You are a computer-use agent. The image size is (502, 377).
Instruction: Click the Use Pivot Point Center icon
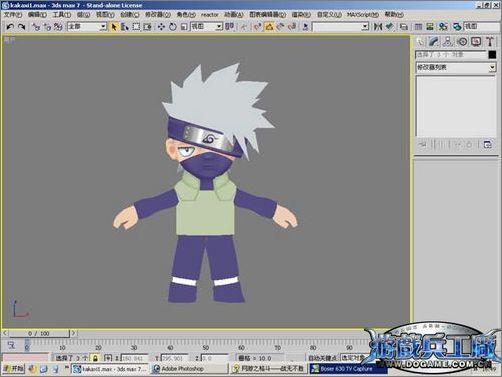tap(229, 27)
